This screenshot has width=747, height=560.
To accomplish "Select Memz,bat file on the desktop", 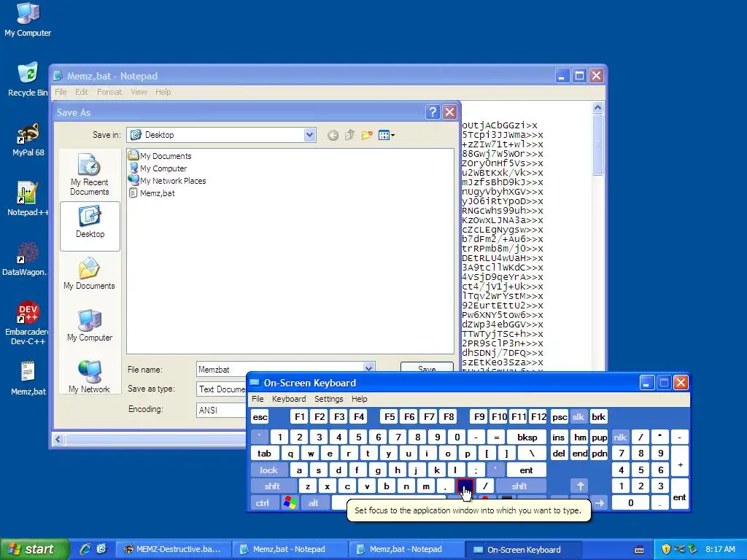I will 28,378.
